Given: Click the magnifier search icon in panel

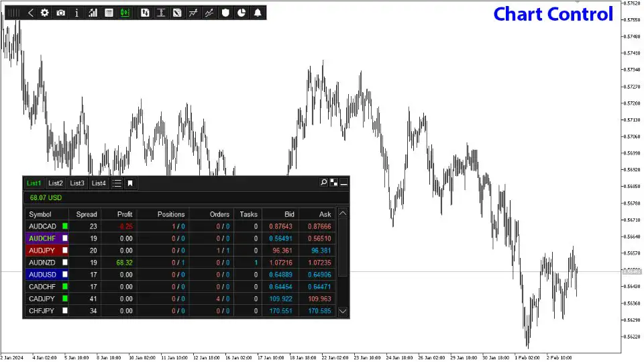Looking at the screenshot, I should [x=324, y=183].
